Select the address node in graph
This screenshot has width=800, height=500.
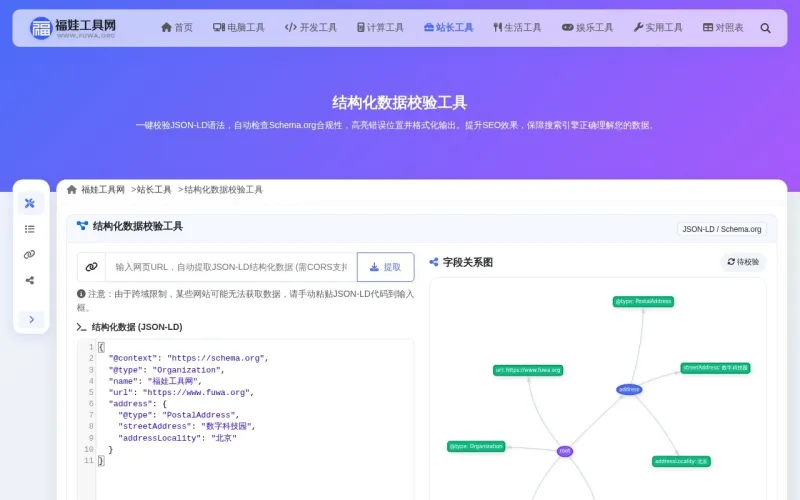(629, 389)
